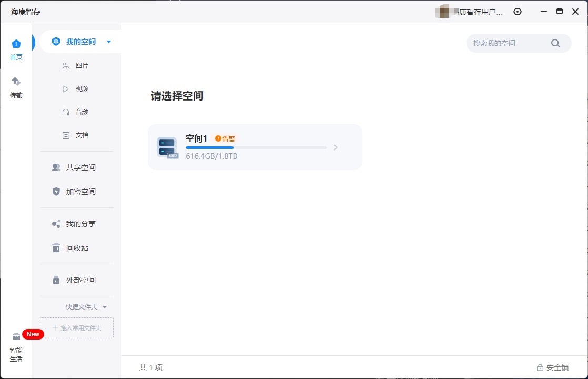Click the 告警 warning badge on 空间1
The height and width of the screenshot is (379, 588).
click(226, 138)
